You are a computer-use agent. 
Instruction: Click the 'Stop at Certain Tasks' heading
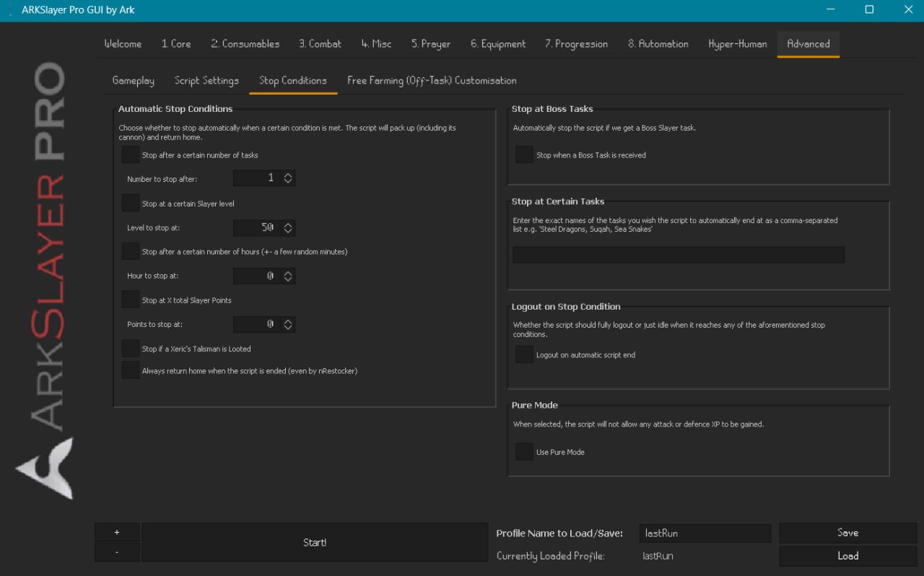pyautogui.click(x=558, y=201)
